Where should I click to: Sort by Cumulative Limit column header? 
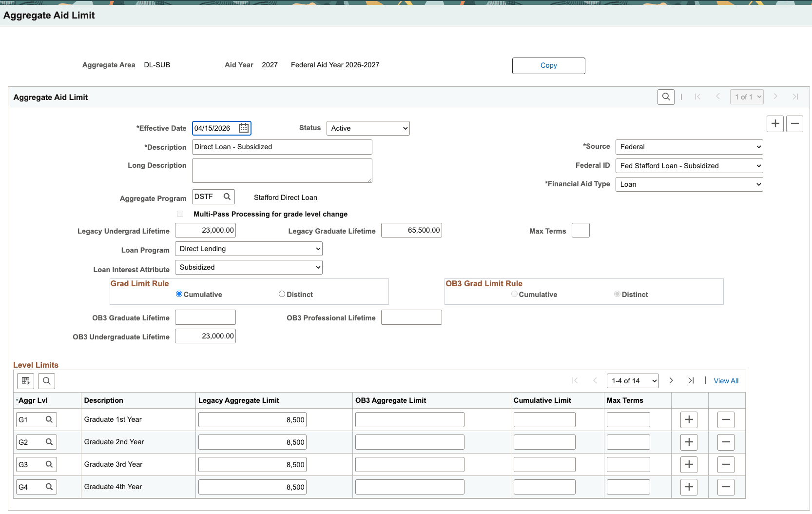pos(542,400)
